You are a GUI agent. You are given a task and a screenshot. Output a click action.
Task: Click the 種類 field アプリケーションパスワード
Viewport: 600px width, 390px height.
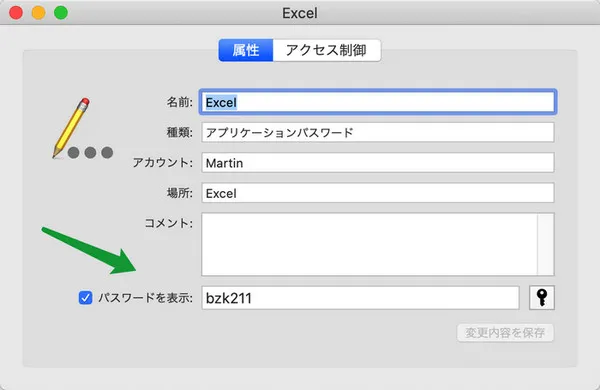click(378, 132)
